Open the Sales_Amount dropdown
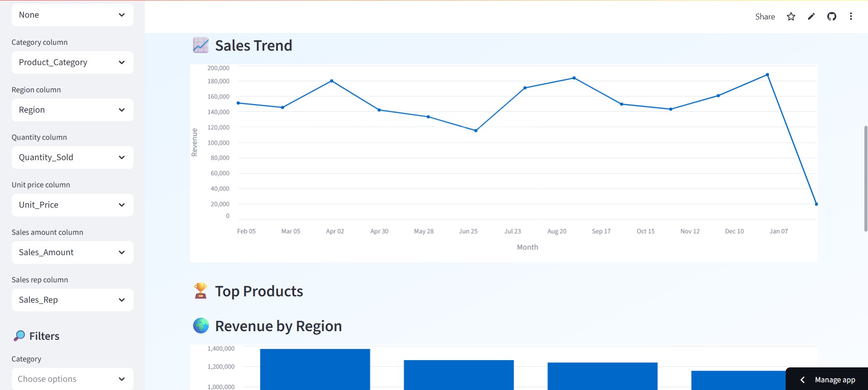 pos(72,252)
